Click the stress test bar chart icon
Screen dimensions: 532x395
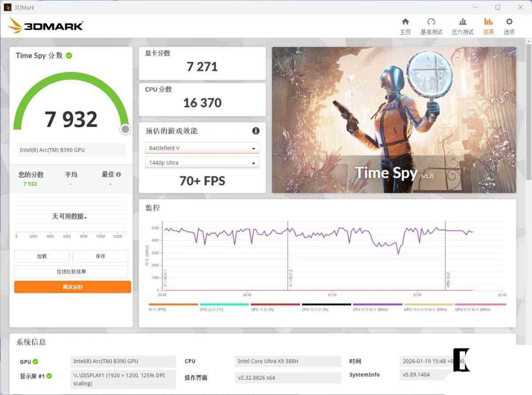pyautogui.click(x=462, y=22)
